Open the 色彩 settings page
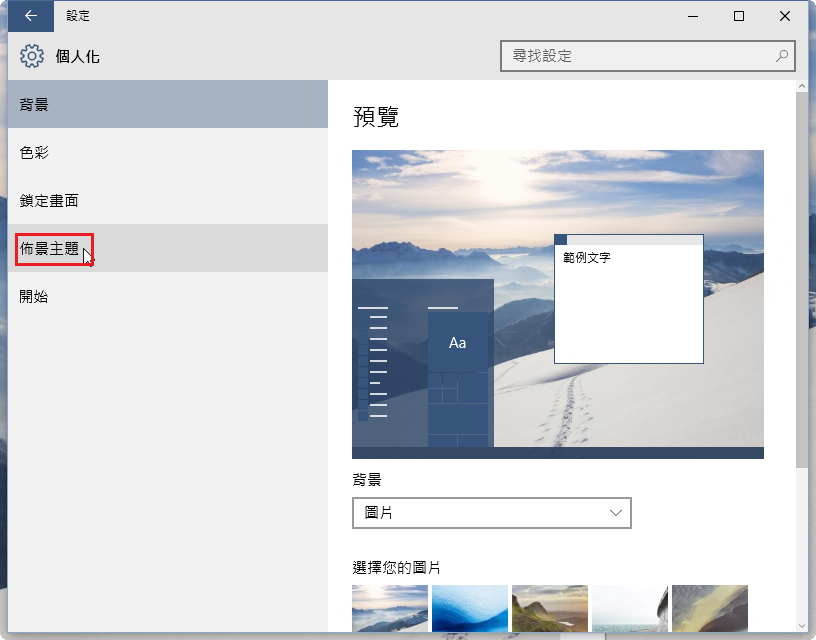Viewport: 816px width, 640px height. (168, 152)
